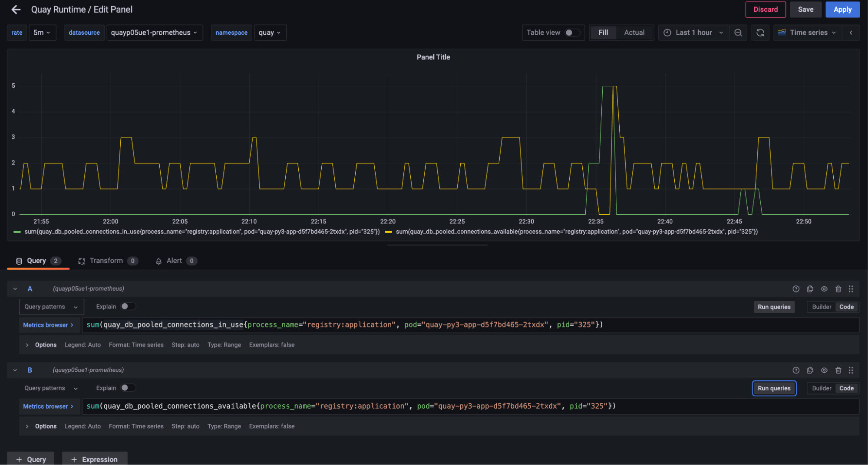Click the zoom out time range icon
Viewport: 868px width, 465px height.
(x=738, y=33)
